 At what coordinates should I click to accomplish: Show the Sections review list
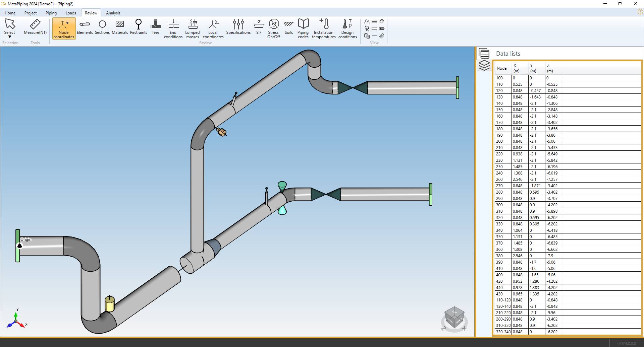102,27
